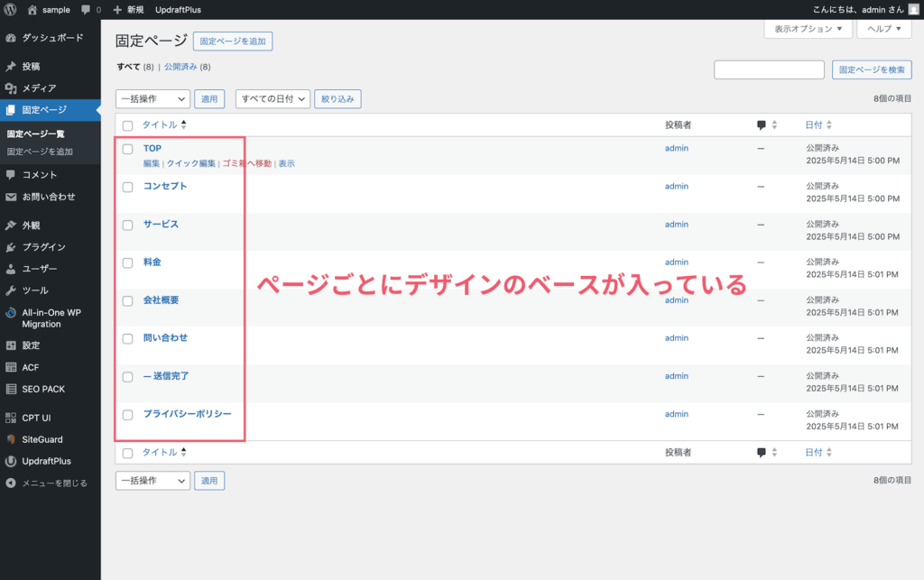Check the 送信完了 page checkbox
924x580 pixels.
point(127,377)
